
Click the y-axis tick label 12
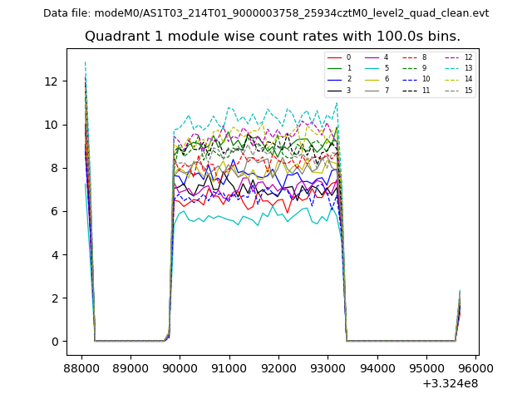52,81
